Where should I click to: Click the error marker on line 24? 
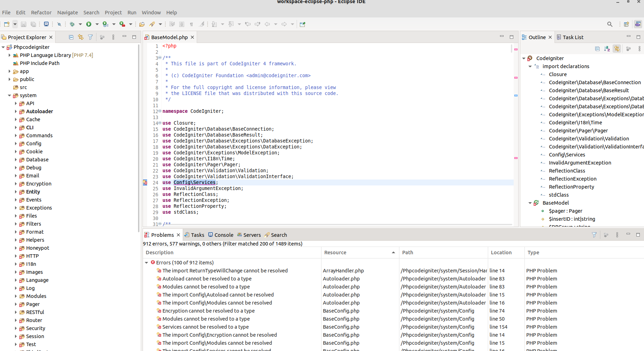[x=145, y=182]
